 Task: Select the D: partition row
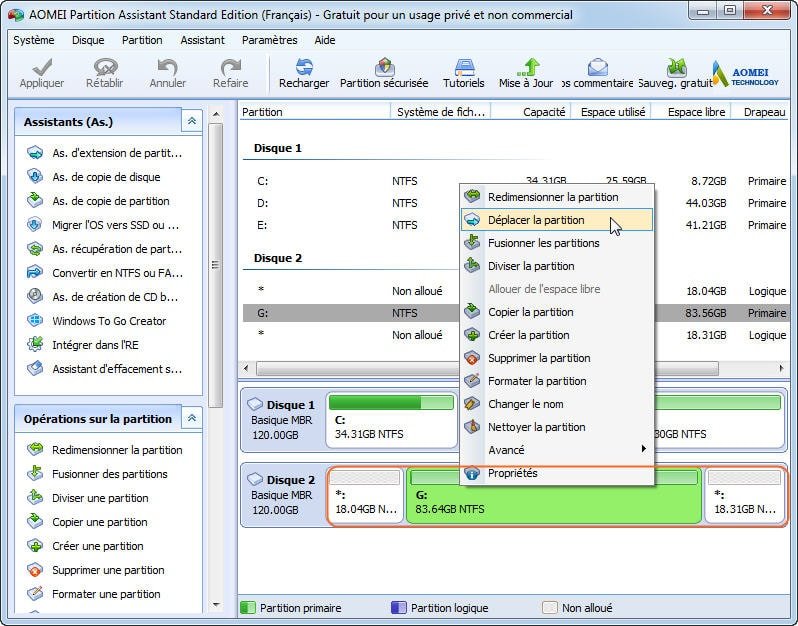click(x=516, y=203)
